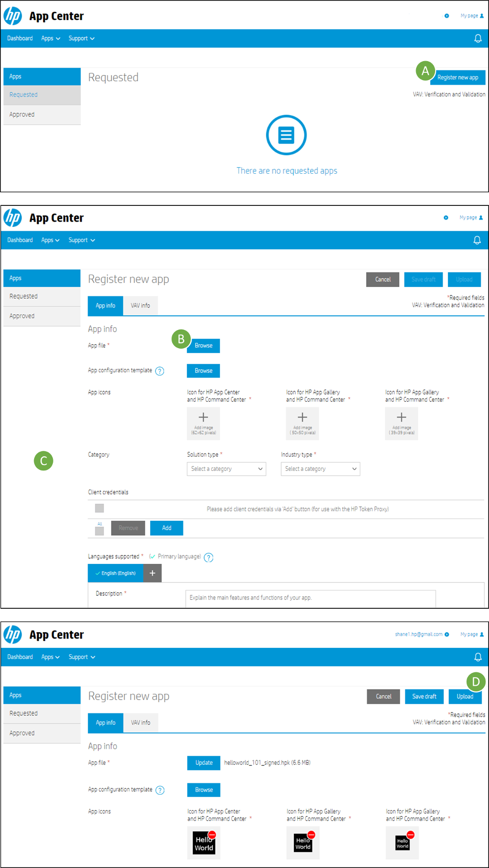This screenshot has width=489, height=868.
Task: Click the blue circle icon beside My page on Requested page
Action: pos(446,16)
